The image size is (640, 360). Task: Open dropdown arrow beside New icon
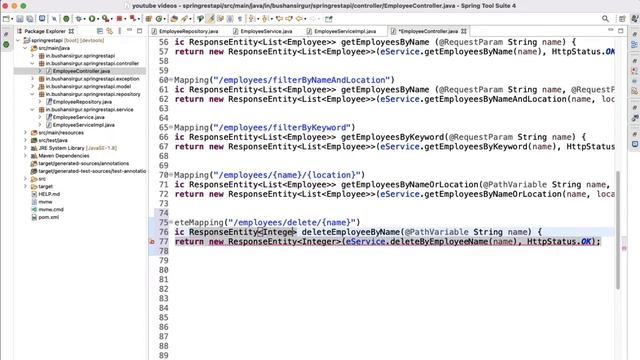tap(12, 19)
